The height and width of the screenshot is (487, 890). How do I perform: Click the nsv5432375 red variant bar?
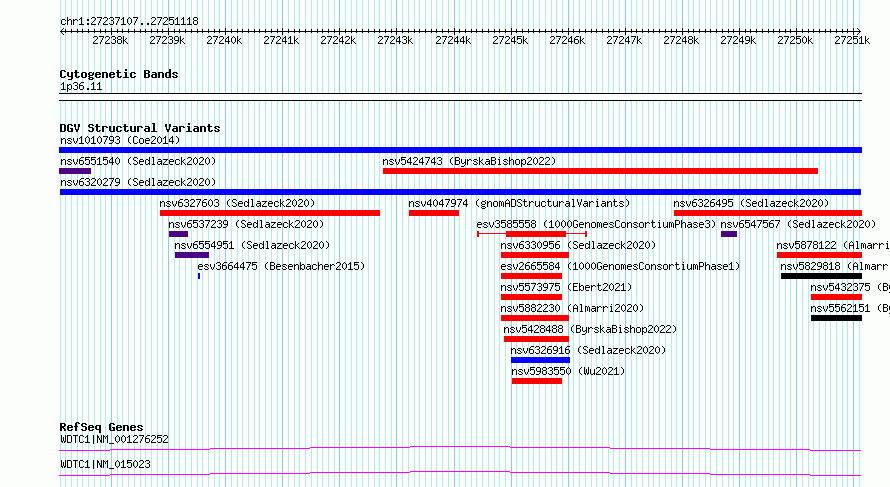click(837, 297)
